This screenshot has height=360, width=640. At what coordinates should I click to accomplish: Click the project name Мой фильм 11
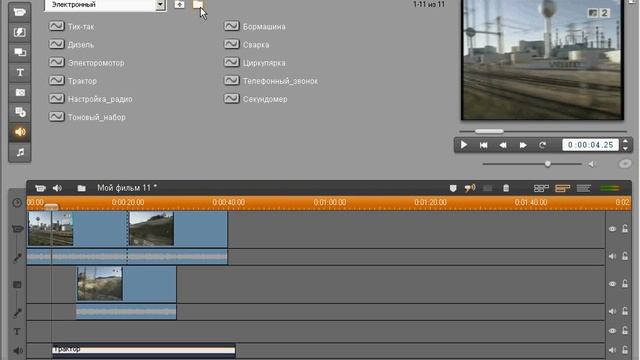tap(127, 188)
